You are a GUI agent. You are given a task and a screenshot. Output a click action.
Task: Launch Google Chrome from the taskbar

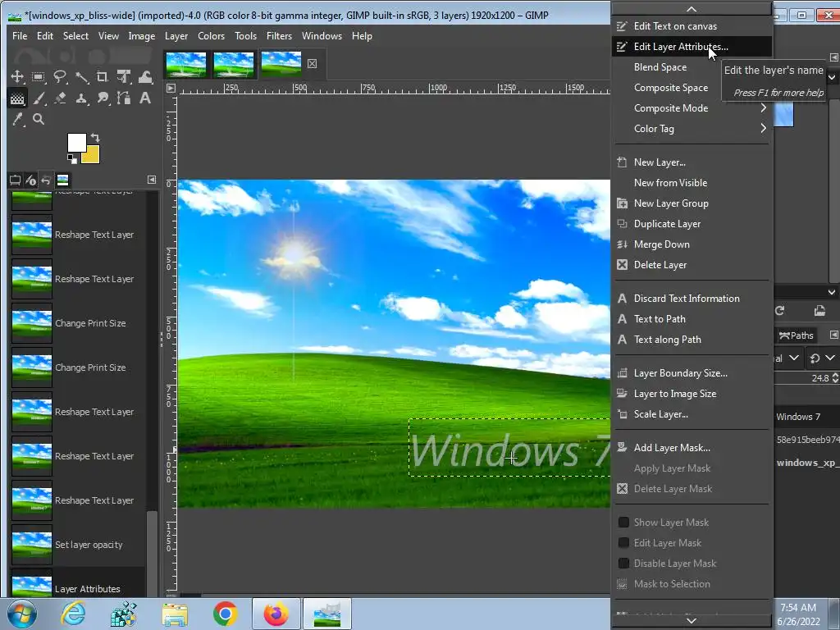225,614
